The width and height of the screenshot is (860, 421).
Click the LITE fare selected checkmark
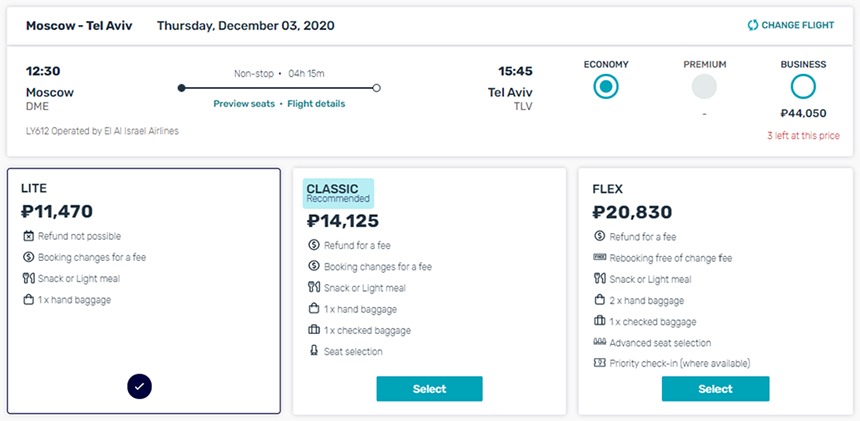[x=139, y=386]
